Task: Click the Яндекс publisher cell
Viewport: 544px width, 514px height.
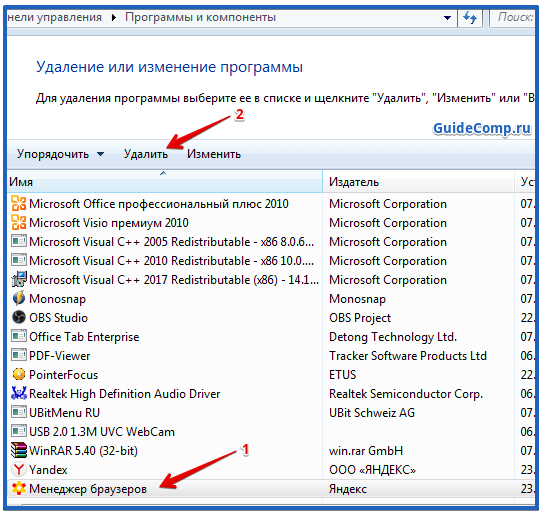Action: (348, 489)
